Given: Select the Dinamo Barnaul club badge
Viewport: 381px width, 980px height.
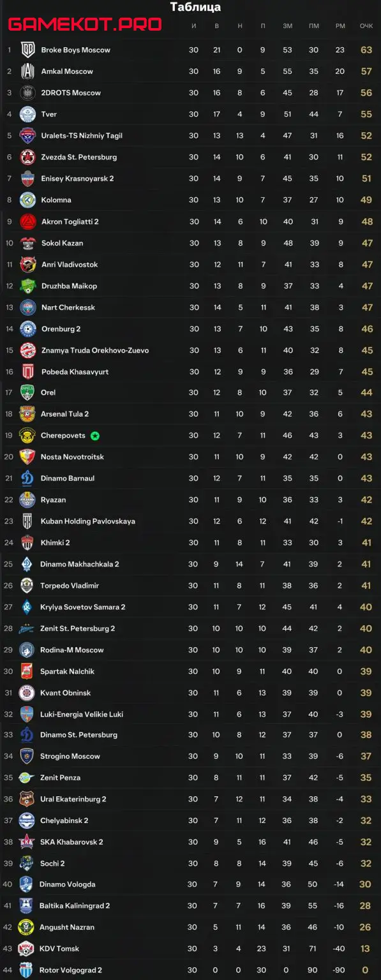Looking at the screenshot, I should 27,479.
